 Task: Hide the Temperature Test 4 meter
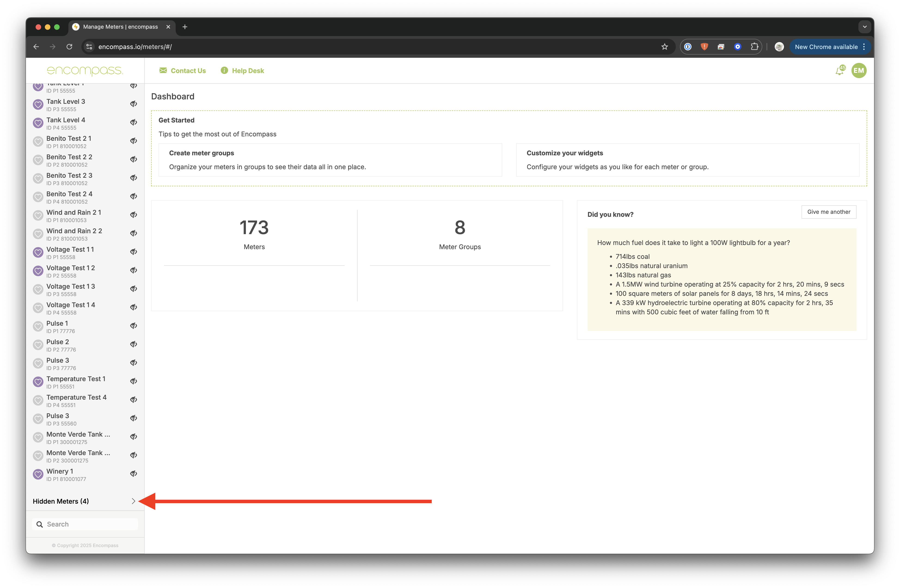134,400
